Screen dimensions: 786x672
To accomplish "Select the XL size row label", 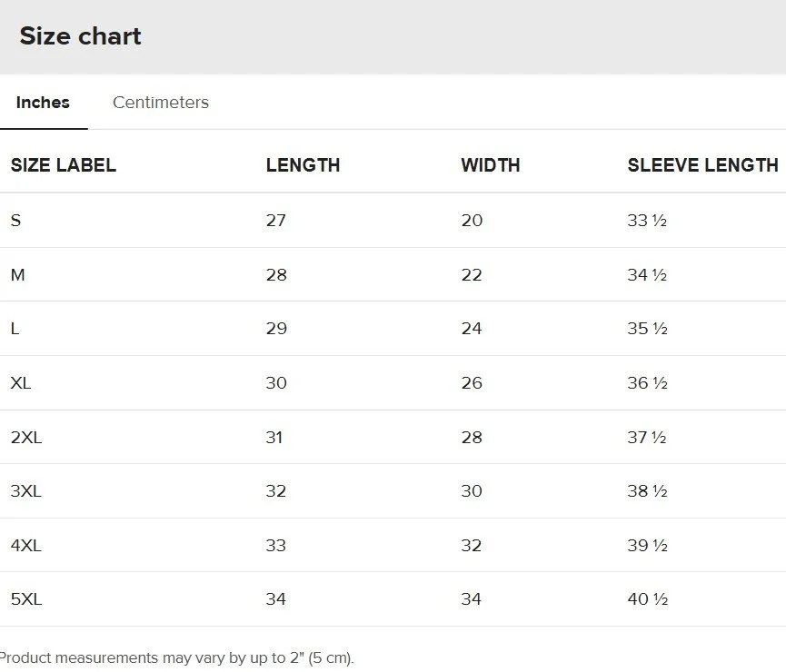I will [x=21, y=383].
